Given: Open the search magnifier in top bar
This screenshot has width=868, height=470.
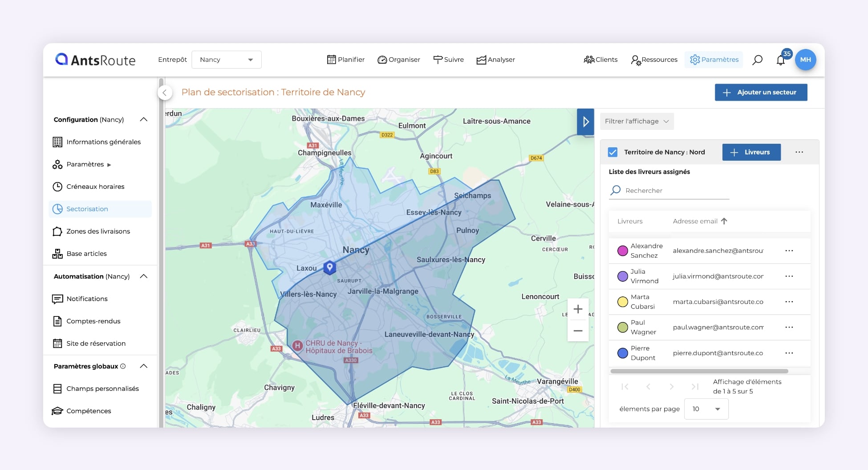Looking at the screenshot, I should coord(757,59).
